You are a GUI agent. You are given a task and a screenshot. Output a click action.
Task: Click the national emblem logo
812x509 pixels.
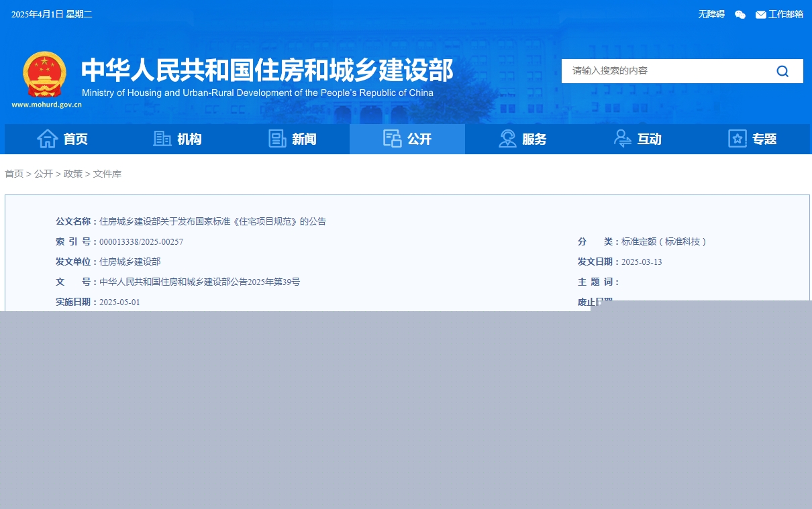pyautogui.click(x=45, y=74)
